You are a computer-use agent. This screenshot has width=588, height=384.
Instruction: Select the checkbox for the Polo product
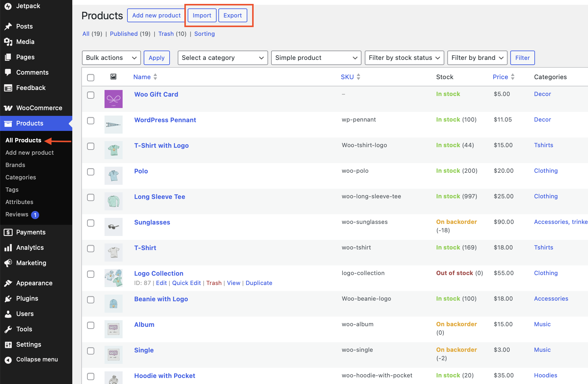point(91,172)
